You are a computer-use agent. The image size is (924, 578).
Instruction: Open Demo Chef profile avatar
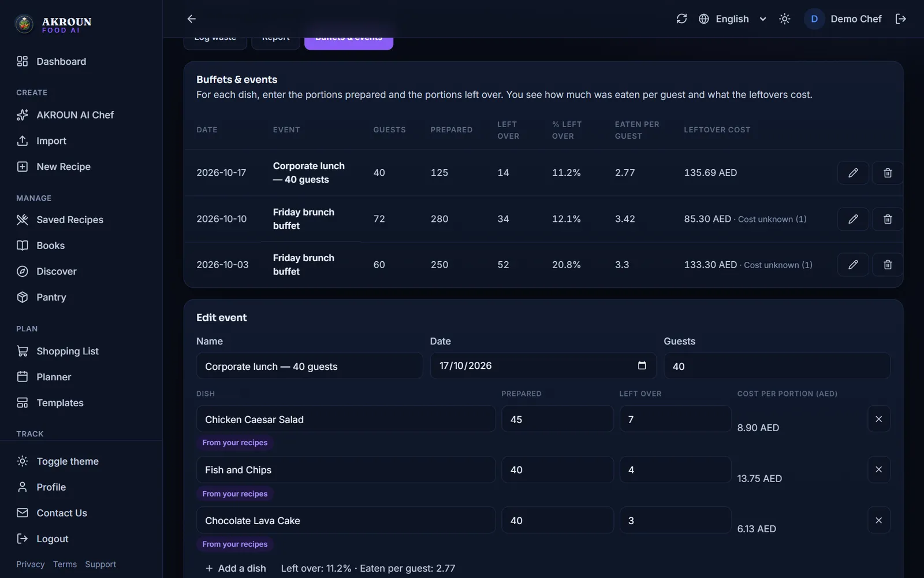[x=814, y=19]
